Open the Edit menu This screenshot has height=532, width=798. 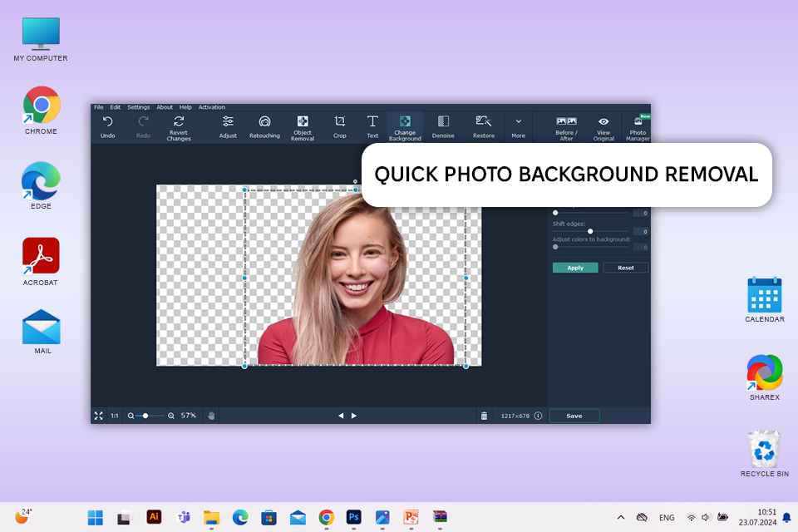tap(116, 107)
